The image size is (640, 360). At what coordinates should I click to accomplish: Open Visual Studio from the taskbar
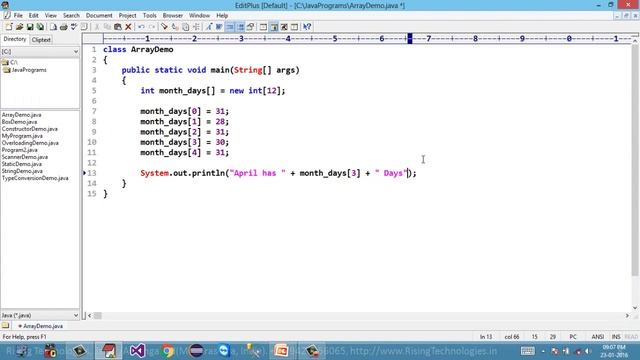(x=138, y=351)
